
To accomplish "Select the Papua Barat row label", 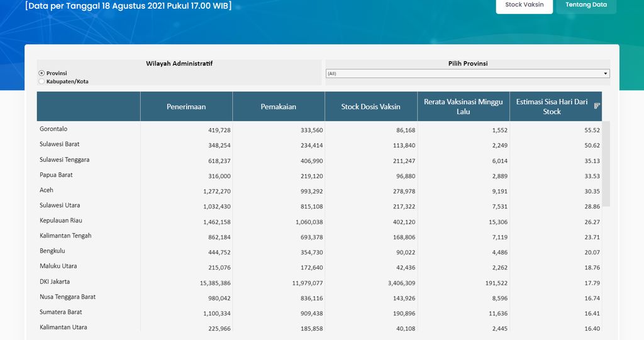I will (x=56, y=175).
